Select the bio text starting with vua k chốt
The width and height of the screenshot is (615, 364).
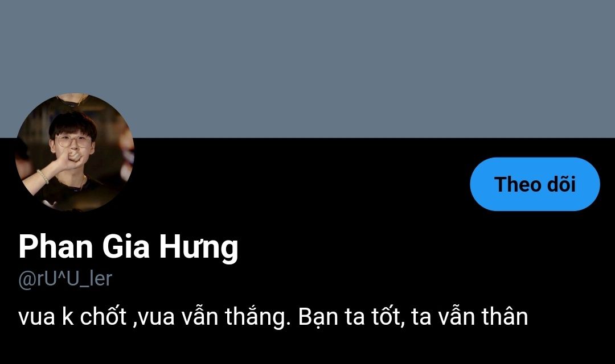click(273, 317)
